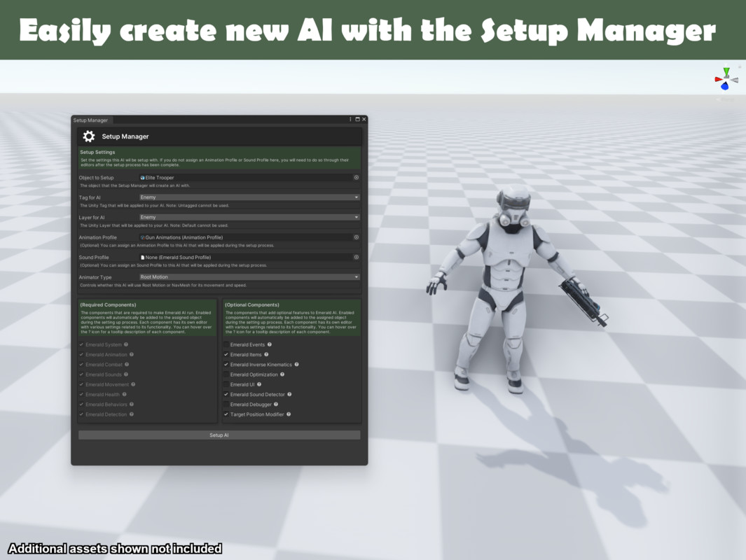Click the help icon next to Emerald Sounds

[126, 374]
